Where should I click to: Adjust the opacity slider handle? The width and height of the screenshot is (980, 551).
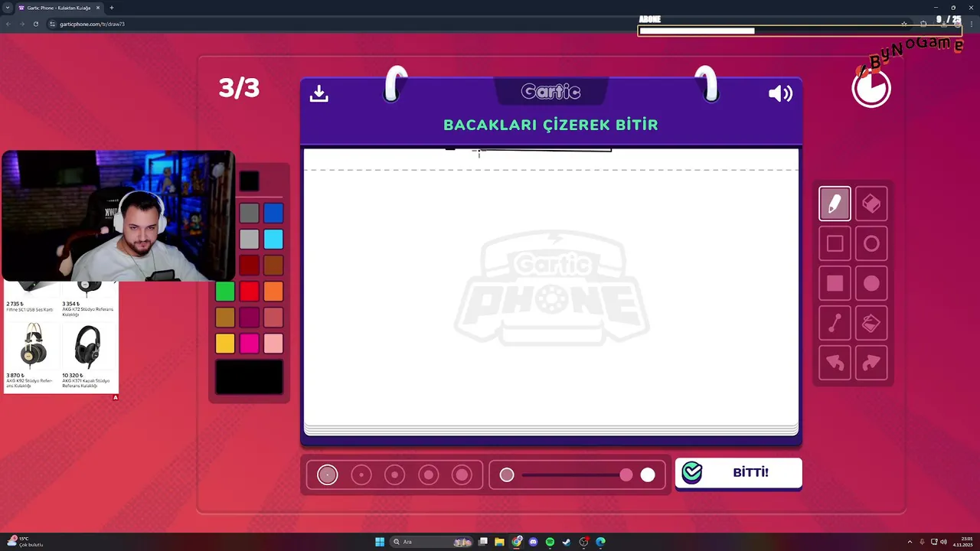626,475
